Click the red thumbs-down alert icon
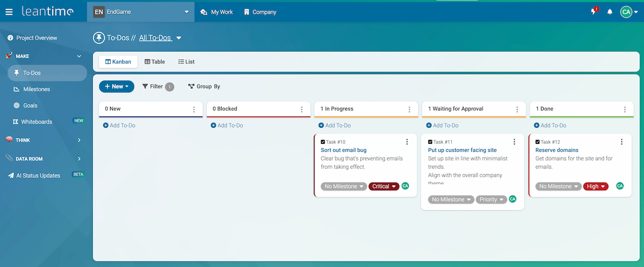The image size is (644, 267). pyautogui.click(x=594, y=11)
